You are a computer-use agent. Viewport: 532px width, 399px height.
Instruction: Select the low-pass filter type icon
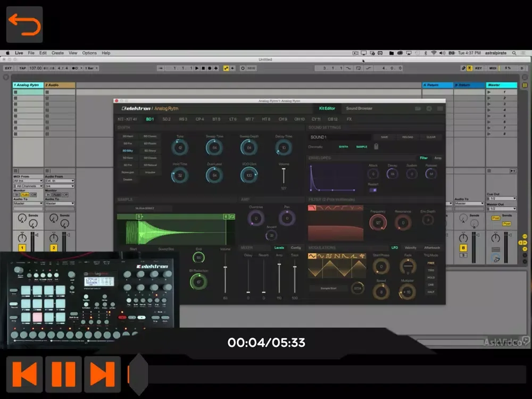pos(312,208)
